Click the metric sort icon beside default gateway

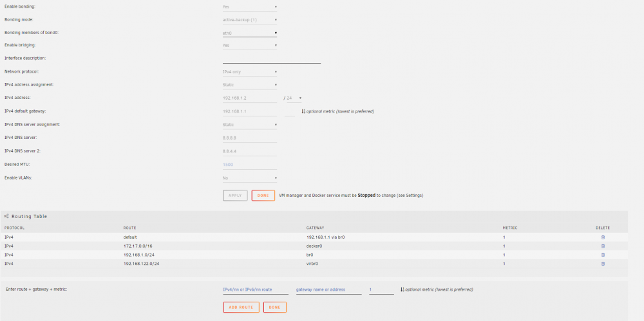[303, 111]
